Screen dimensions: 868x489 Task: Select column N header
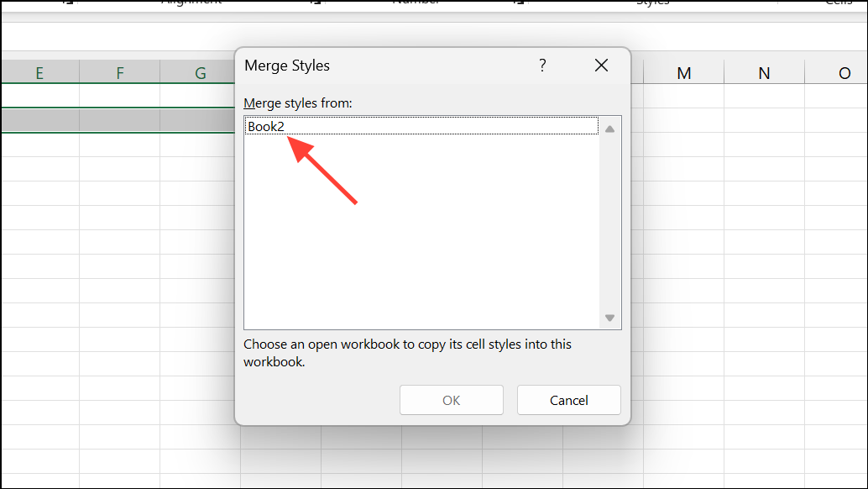click(763, 73)
